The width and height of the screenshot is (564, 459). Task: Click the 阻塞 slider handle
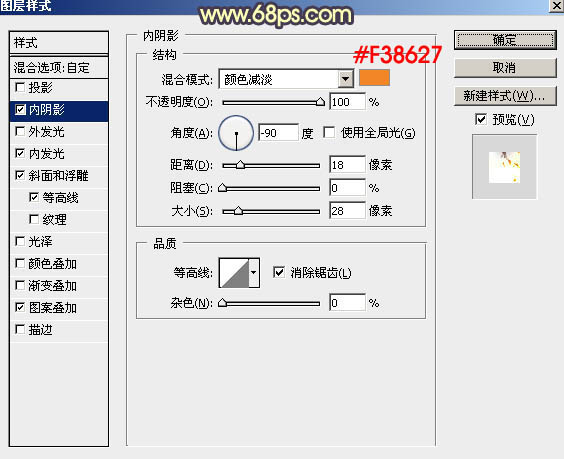click(x=223, y=188)
